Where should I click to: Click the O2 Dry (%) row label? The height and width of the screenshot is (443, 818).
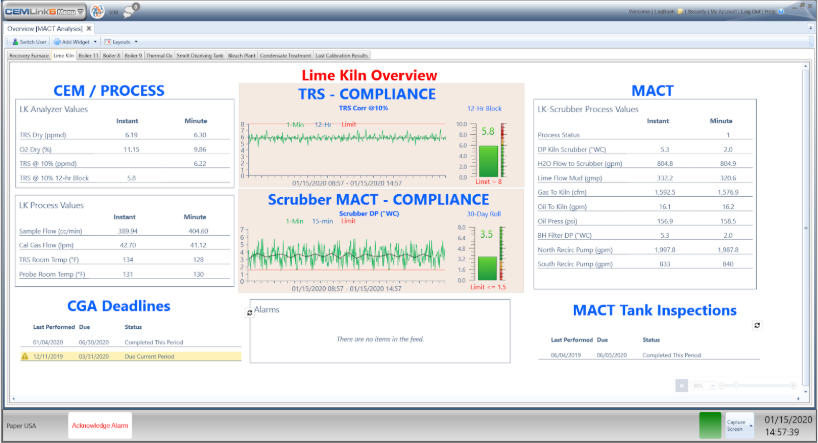point(35,149)
